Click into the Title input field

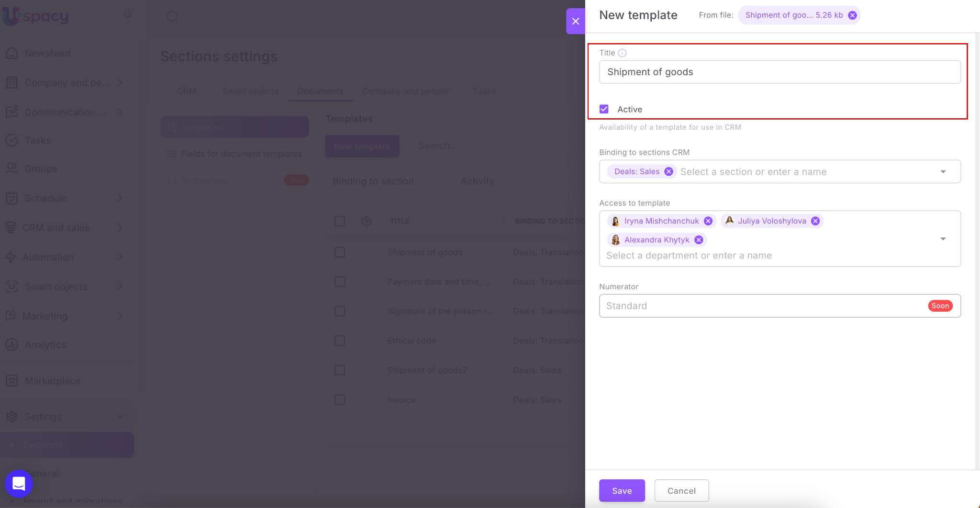point(780,72)
